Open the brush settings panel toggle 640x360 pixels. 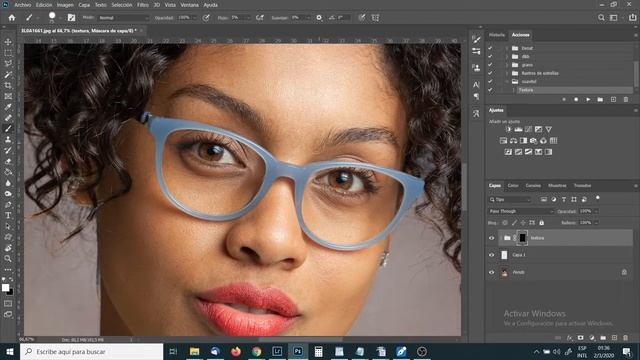(x=71, y=18)
